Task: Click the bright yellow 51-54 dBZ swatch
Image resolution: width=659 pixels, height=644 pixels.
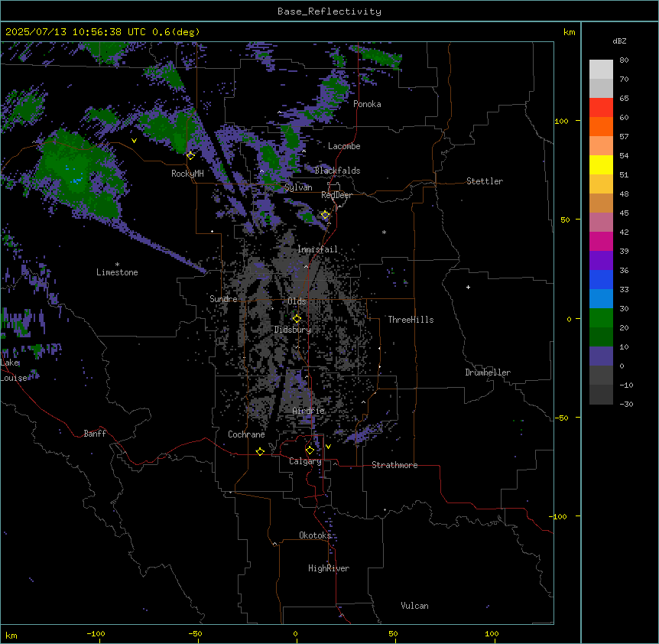Action: click(601, 164)
